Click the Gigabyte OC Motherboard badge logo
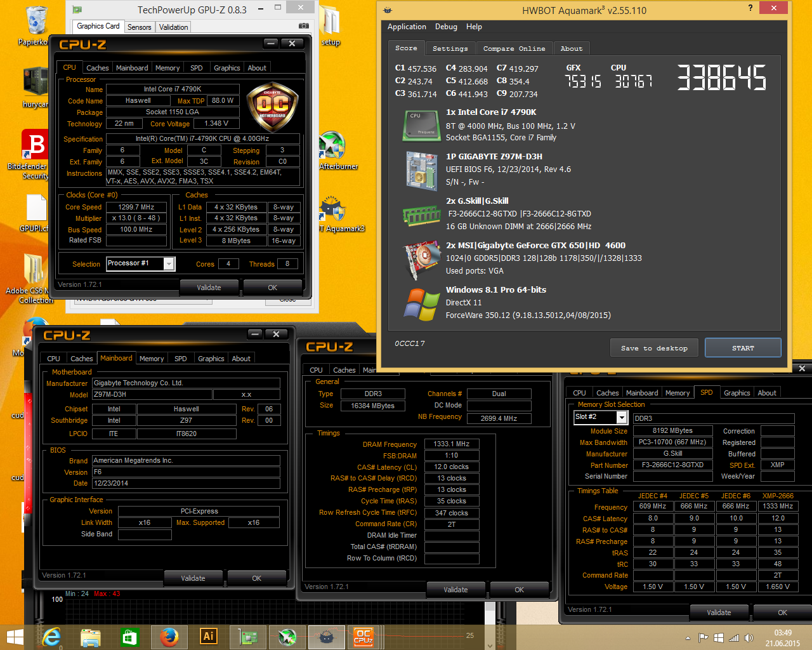This screenshot has height=650, width=812. coord(272,107)
